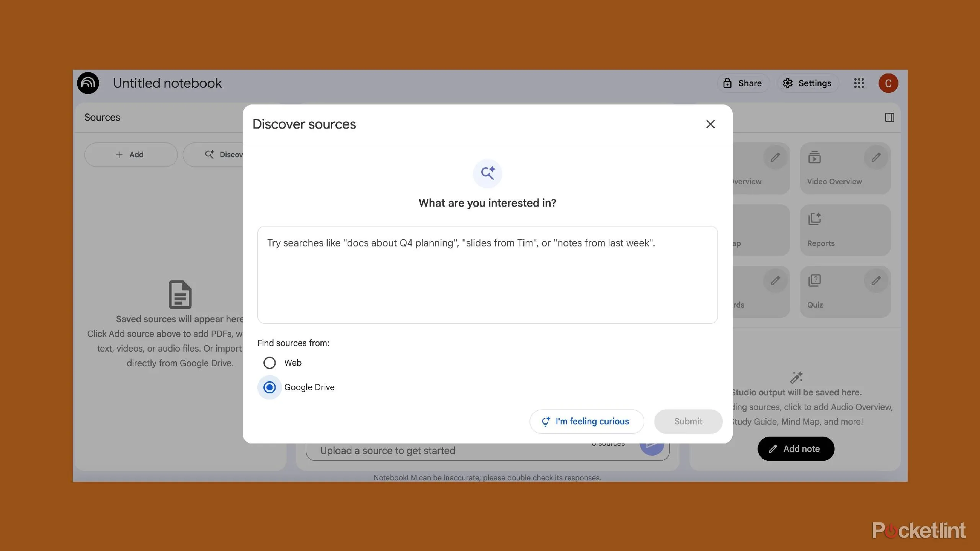Click the pencil icon next to Quiz
Viewport: 980px width, 551px height.
pos(875,280)
